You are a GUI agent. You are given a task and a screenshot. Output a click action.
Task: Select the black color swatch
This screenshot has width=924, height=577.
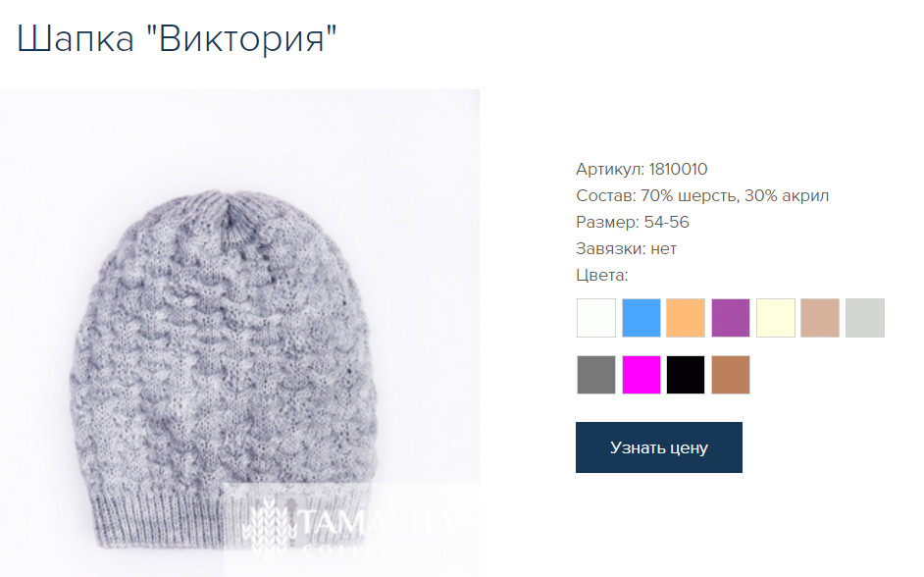click(686, 374)
